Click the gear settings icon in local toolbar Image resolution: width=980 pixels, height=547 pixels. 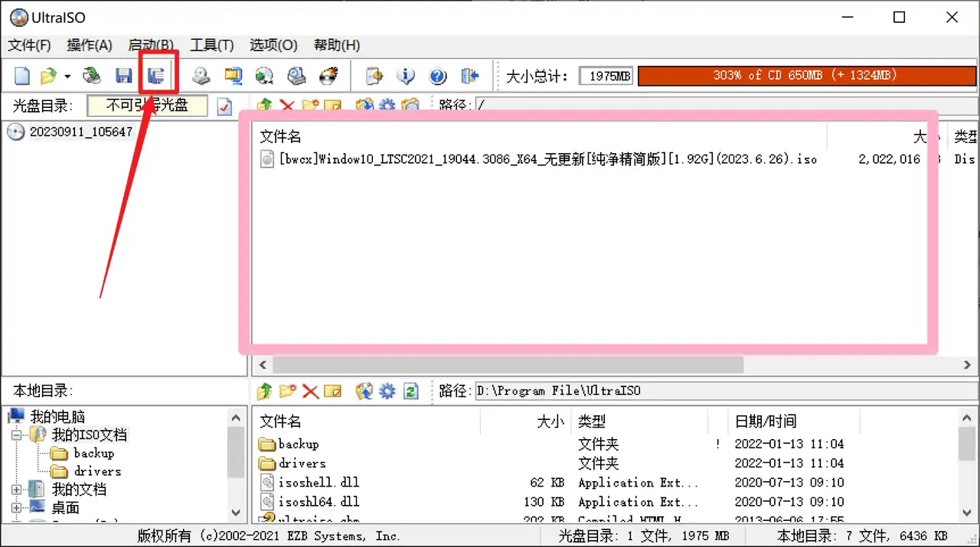(x=387, y=392)
